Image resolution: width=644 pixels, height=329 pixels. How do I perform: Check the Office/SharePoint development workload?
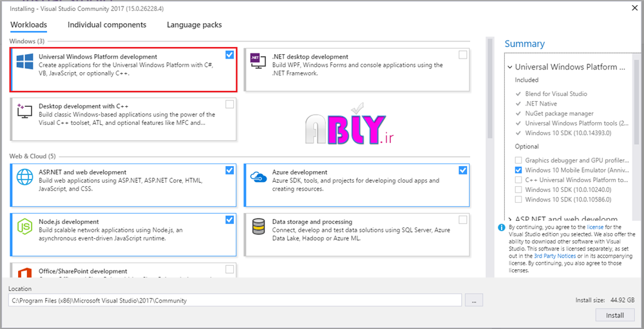pyautogui.click(x=230, y=269)
